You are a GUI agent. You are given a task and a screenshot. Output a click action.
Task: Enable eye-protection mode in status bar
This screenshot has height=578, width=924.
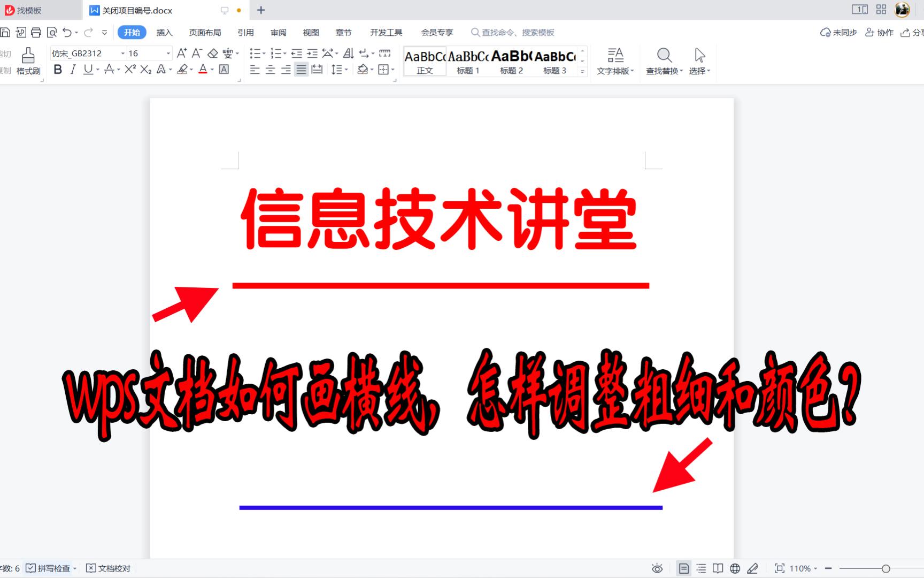point(657,568)
